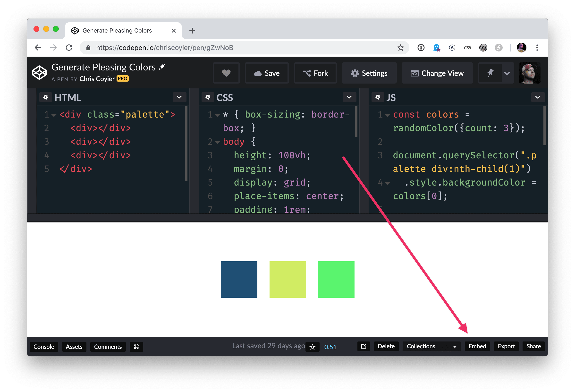
Task: Click the PRO badge
Action: (122, 78)
